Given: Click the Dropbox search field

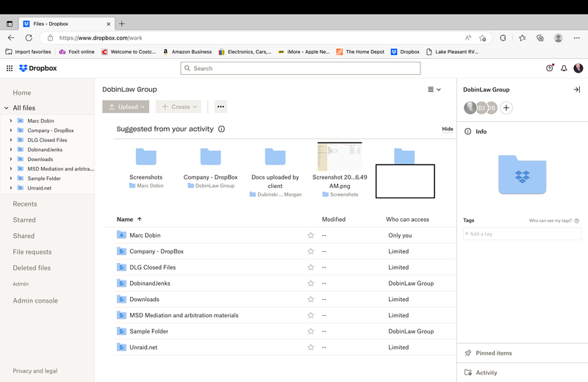Looking at the screenshot, I should point(301,68).
